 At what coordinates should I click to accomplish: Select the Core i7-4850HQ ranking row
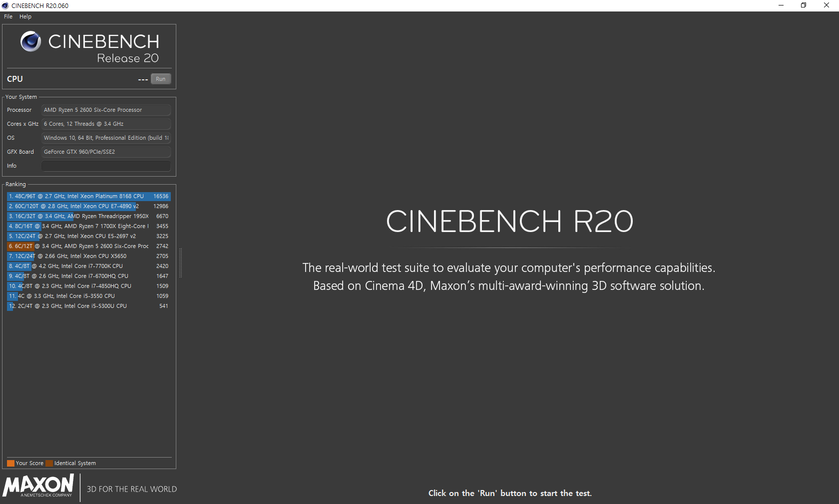tap(89, 286)
